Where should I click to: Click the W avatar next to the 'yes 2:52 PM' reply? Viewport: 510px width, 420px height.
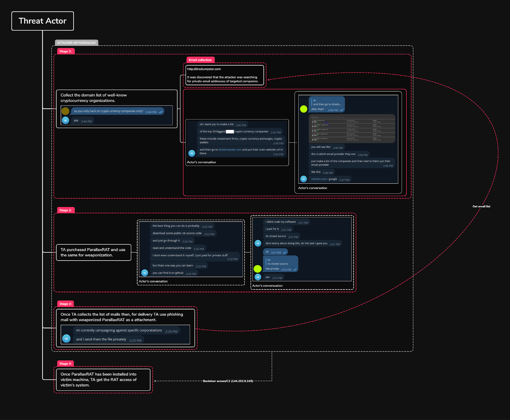[258, 277]
